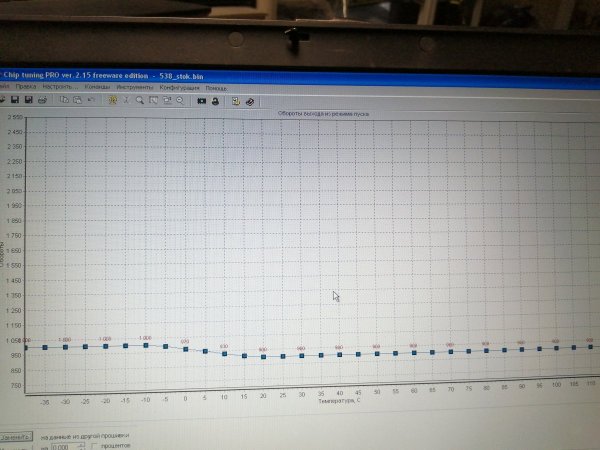
Task: Click the spinner arrows beside the 0.000 field
Action: click(x=81, y=446)
